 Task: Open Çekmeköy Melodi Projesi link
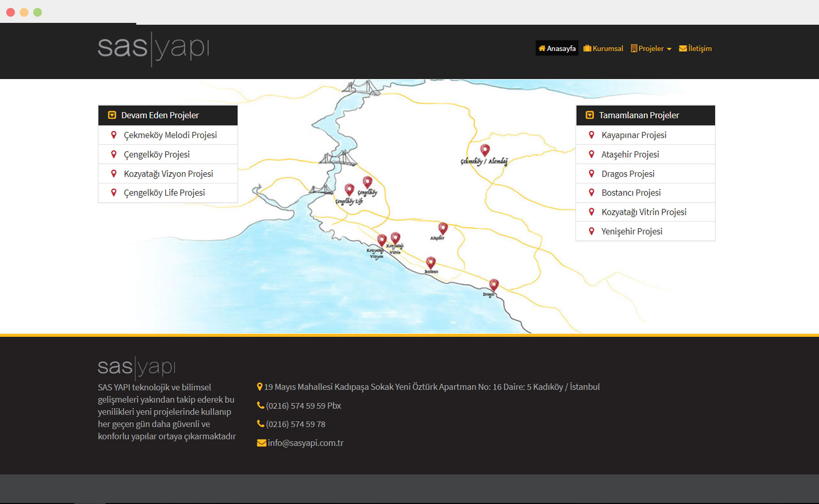click(x=170, y=135)
